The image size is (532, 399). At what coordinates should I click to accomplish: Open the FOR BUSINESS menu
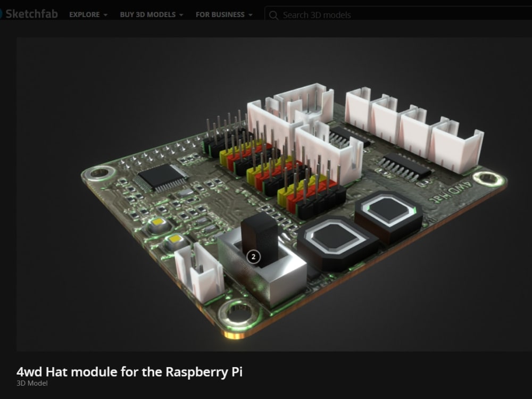(219, 15)
